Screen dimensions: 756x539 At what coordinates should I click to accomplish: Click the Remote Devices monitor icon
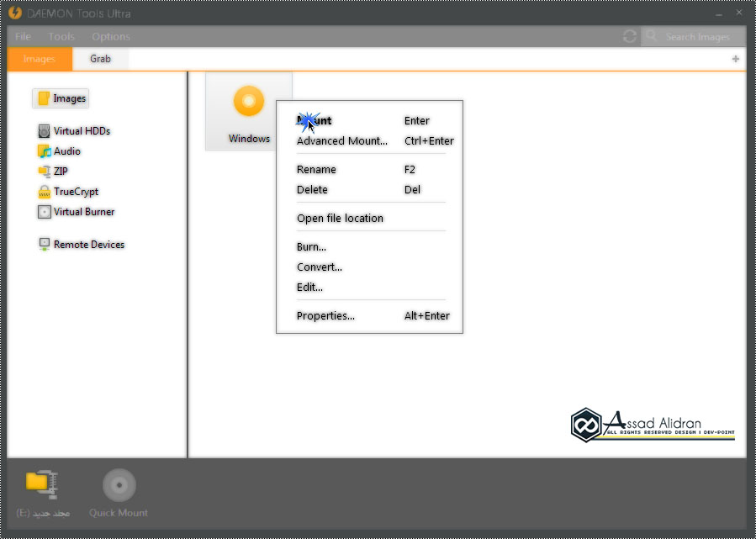(44, 245)
